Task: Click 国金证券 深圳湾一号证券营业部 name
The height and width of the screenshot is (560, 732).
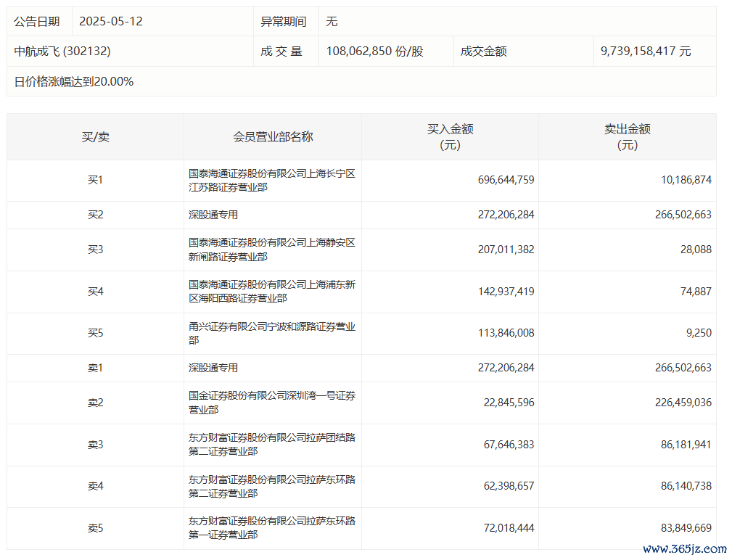Action: click(x=272, y=403)
